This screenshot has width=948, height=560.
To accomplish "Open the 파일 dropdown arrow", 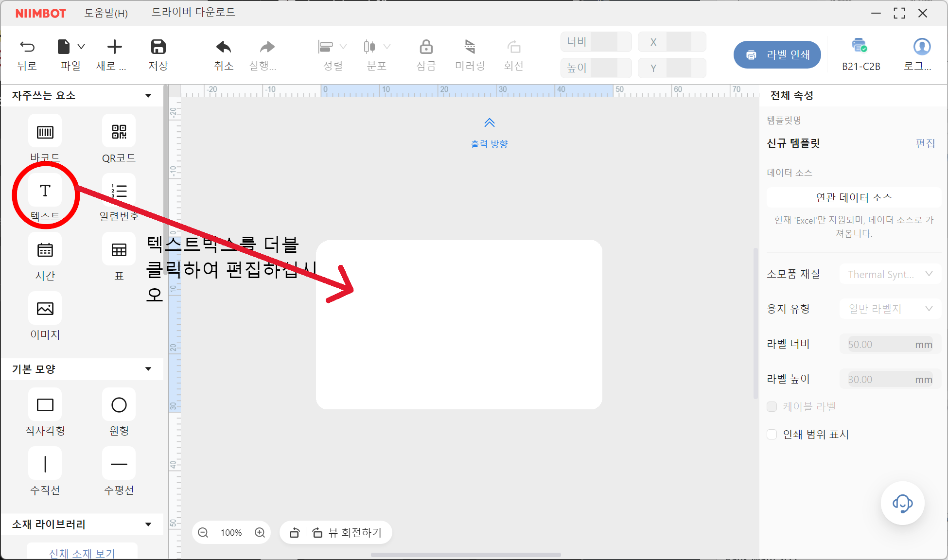I will coord(81,47).
